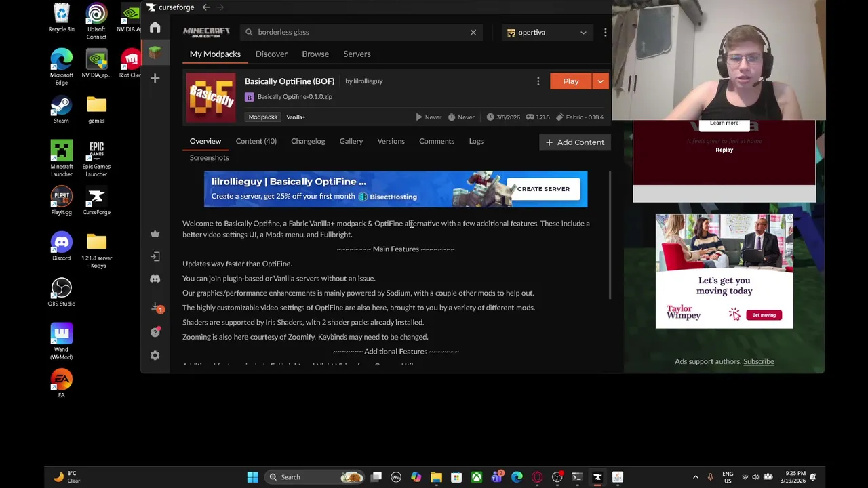This screenshot has width=868, height=488.
Task: Click the Basically Optifine-0.1.0.zip file name
Action: (x=295, y=97)
